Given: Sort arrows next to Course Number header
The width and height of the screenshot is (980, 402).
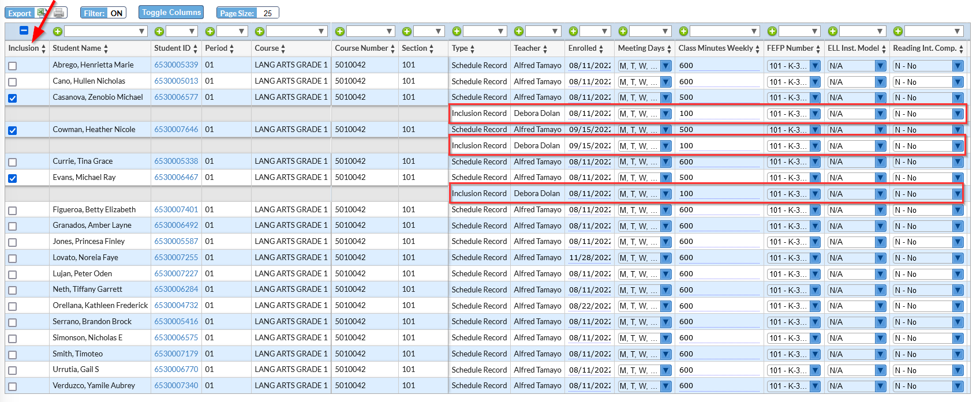Looking at the screenshot, I should click(392, 48).
